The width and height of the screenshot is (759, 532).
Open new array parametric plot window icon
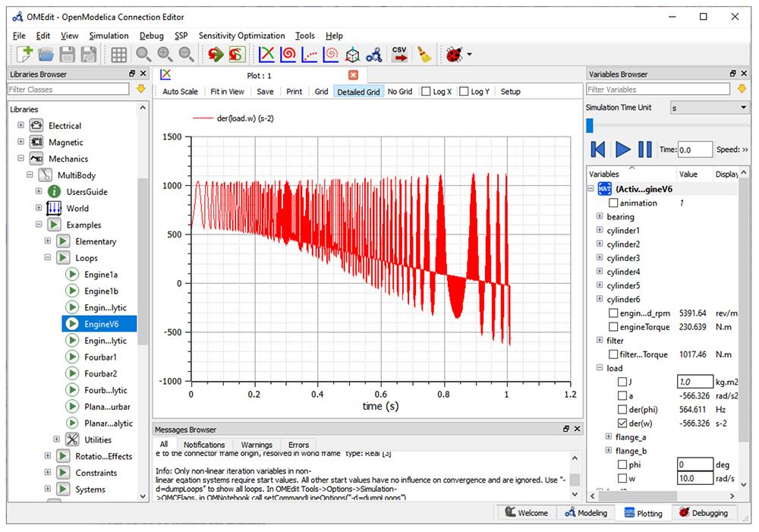331,54
